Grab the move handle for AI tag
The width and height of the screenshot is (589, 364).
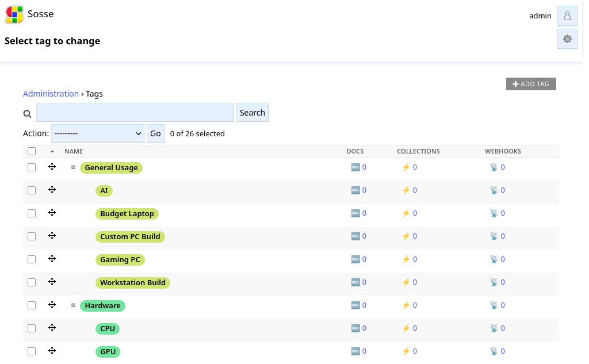point(52,190)
